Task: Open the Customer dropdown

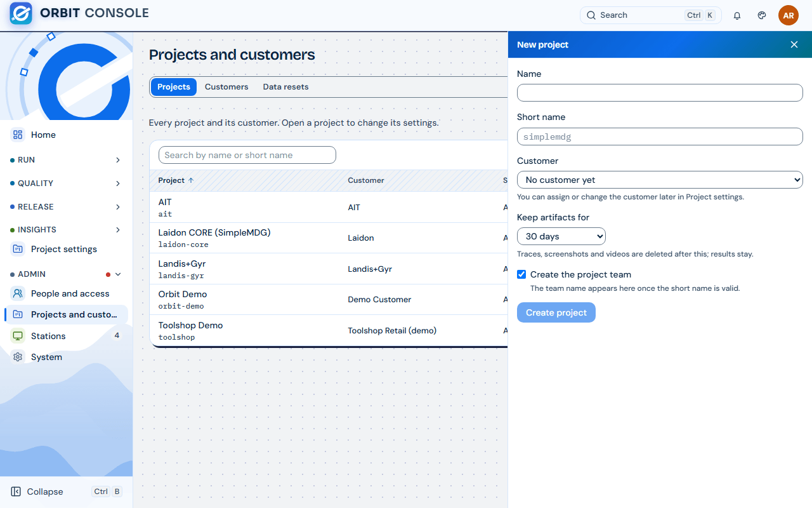Action: click(660, 180)
